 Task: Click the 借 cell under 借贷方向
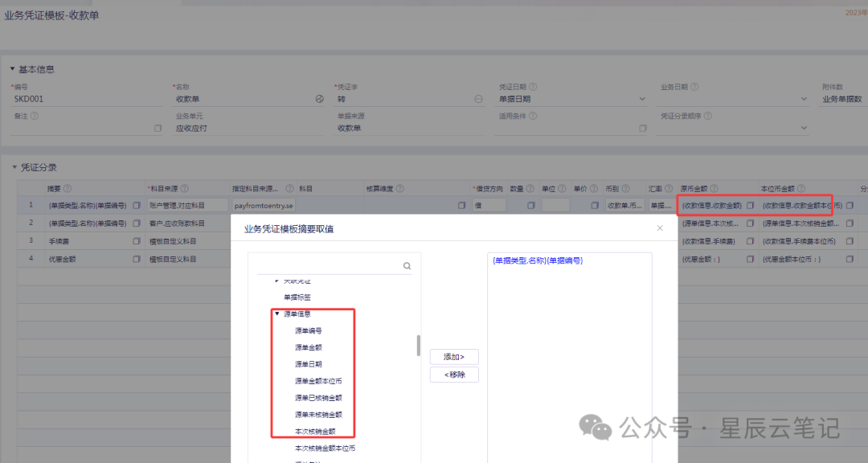click(489, 206)
